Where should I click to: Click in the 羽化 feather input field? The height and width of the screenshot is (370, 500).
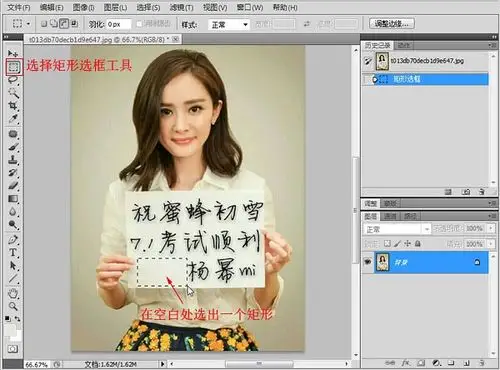(119, 24)
